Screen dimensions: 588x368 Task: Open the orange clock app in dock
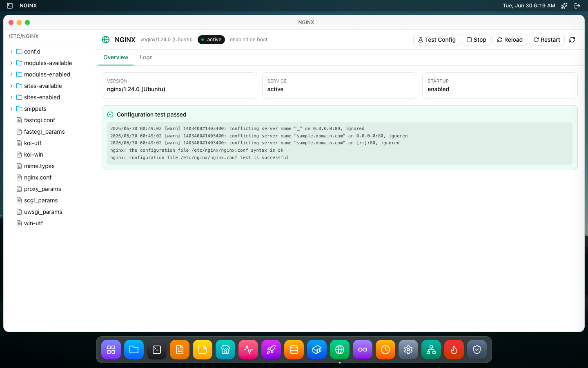pos(385,350)
